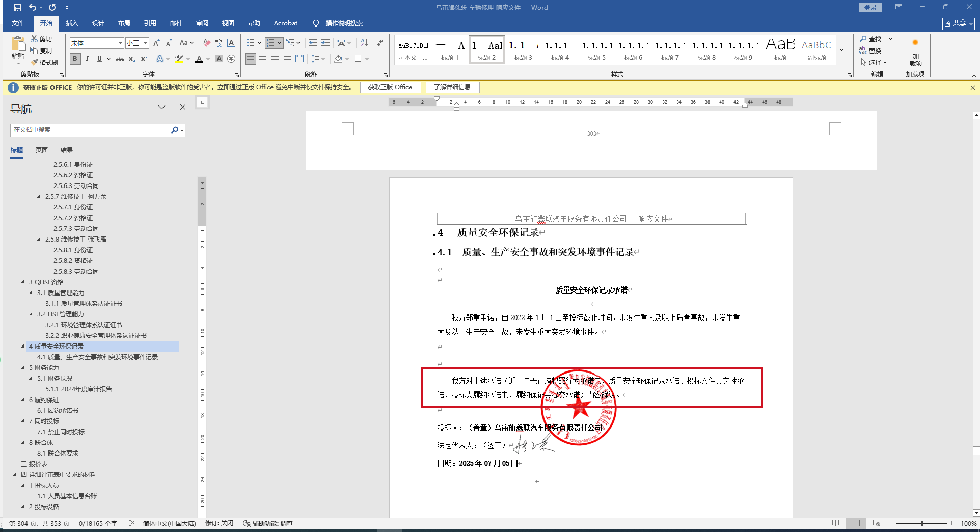
Task: Activate the Format Painter (格式刷)
Action: pos(44,62)
